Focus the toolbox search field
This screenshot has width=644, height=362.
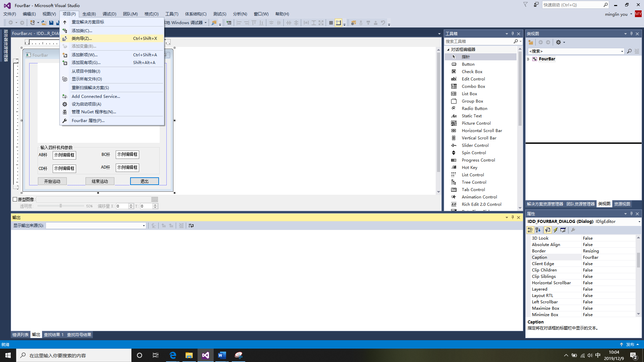tap(479, 41)
